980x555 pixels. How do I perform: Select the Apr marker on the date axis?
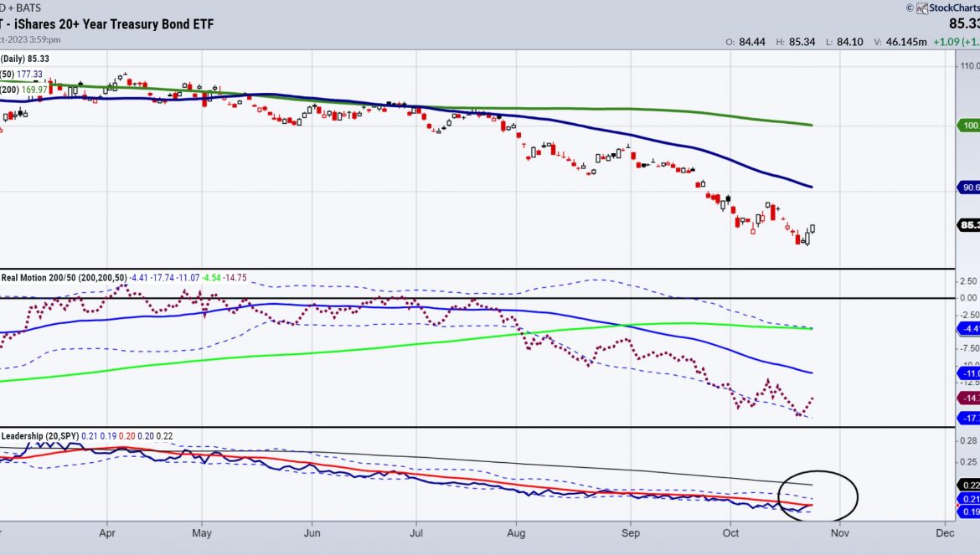(107, 533)
